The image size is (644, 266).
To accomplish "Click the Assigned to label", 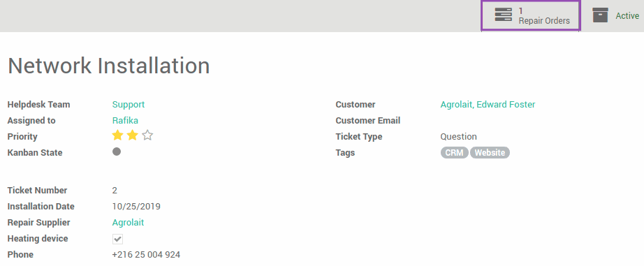I will pos(31,121).
